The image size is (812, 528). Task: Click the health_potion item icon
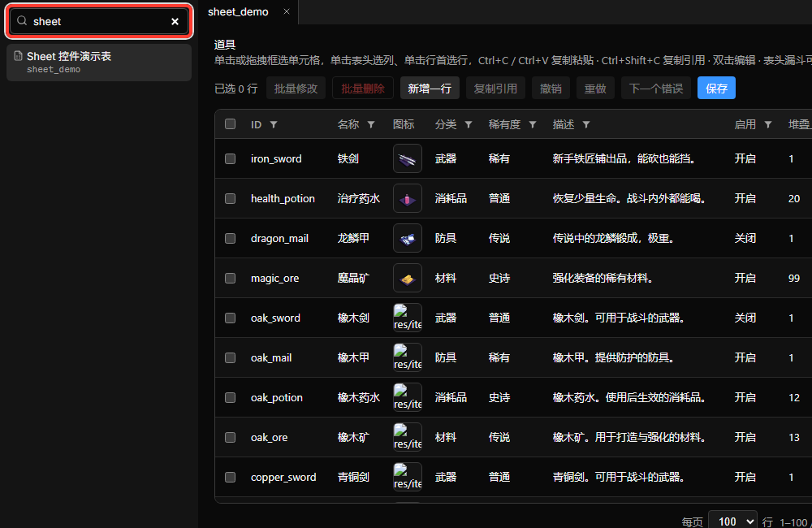[x=408, y=198]
